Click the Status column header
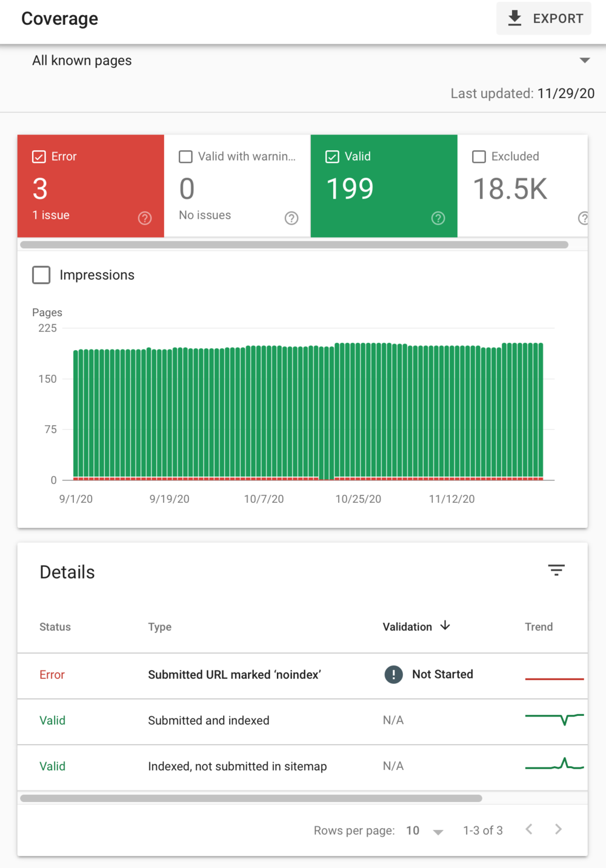 click(55, 627)
